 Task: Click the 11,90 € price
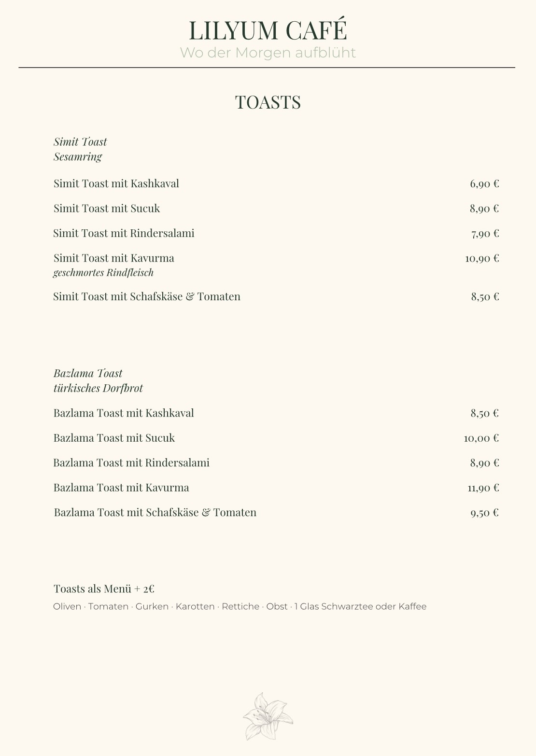coord(483,488)
